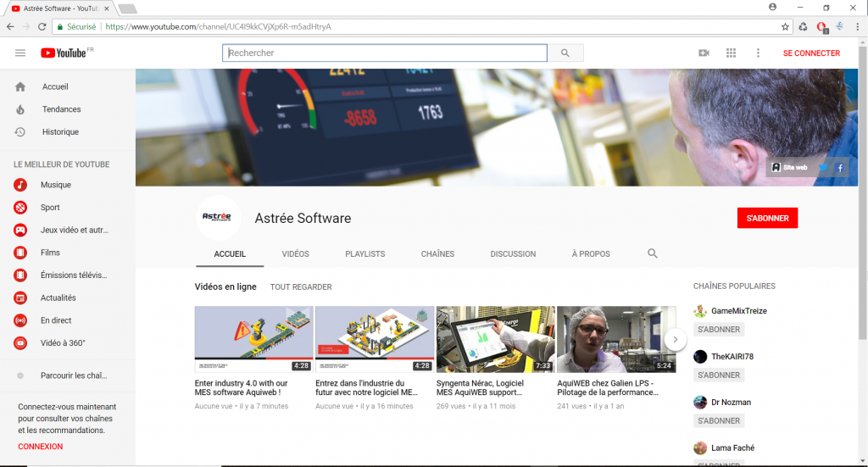Click the Actualités icon
The height and width of the screenshot is (467, 868).
20,297
